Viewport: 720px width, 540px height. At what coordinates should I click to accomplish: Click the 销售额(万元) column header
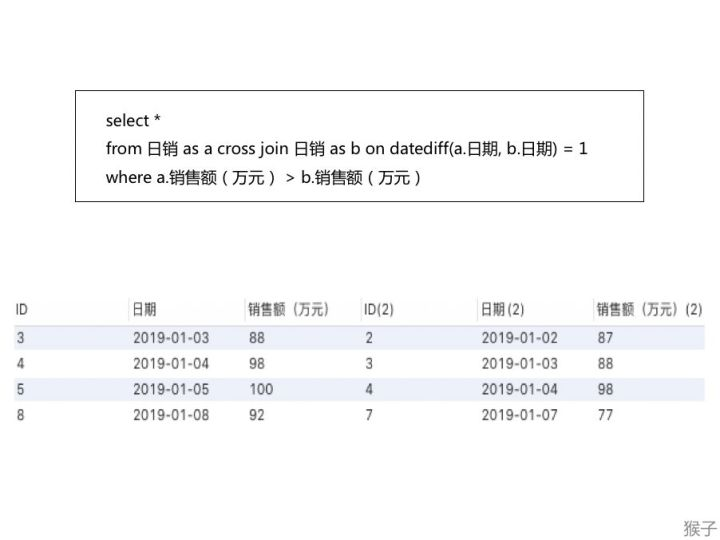(288, 309)
